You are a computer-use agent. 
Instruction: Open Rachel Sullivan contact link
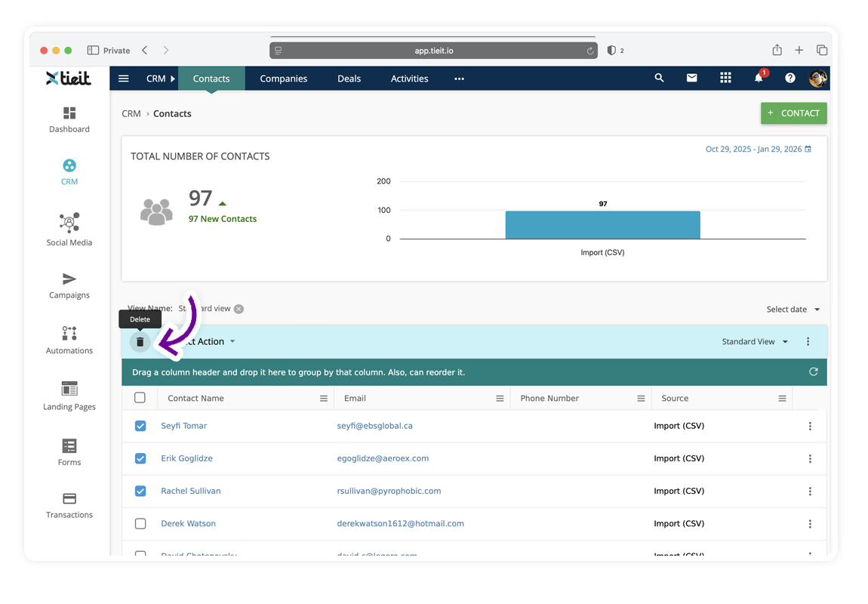tap(191, 491)
